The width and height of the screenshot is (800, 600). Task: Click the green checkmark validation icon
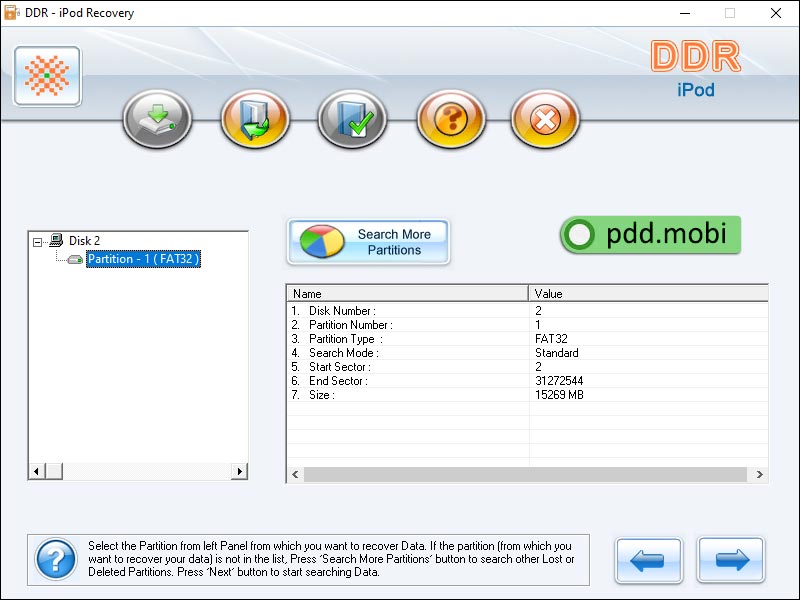click(x=350, y=118)
